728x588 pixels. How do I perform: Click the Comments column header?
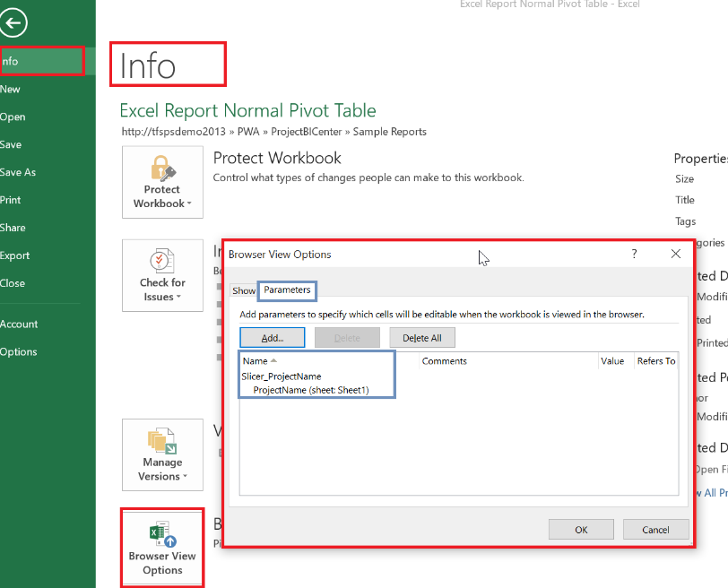445,361
